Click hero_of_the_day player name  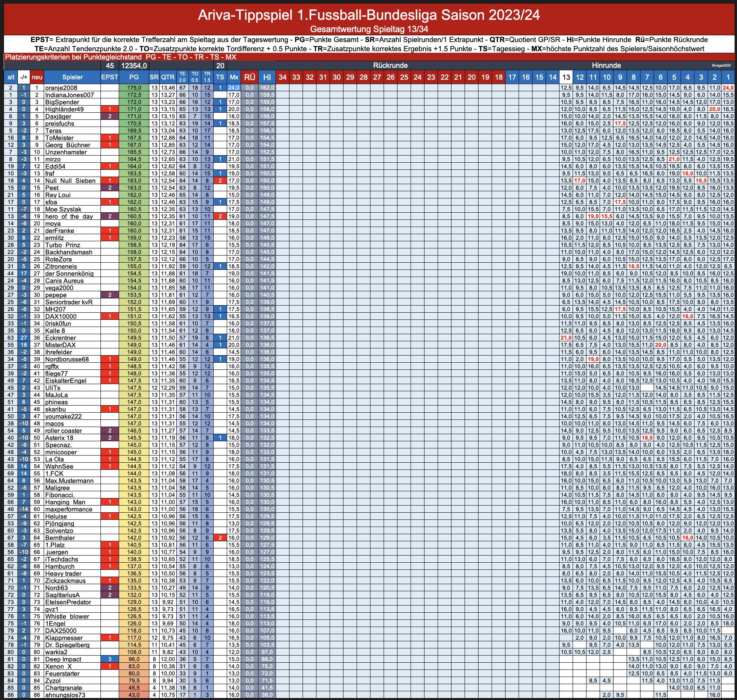click(x=69, y=216)
